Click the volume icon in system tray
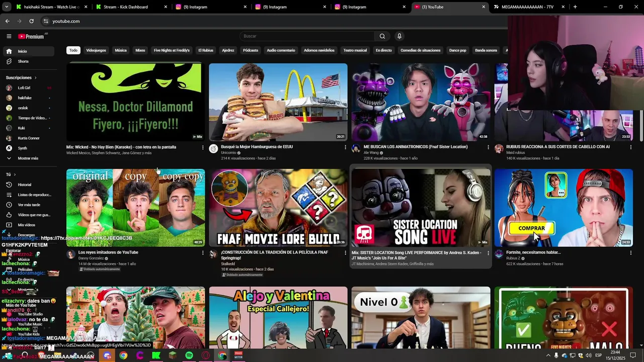 [588, 355]
